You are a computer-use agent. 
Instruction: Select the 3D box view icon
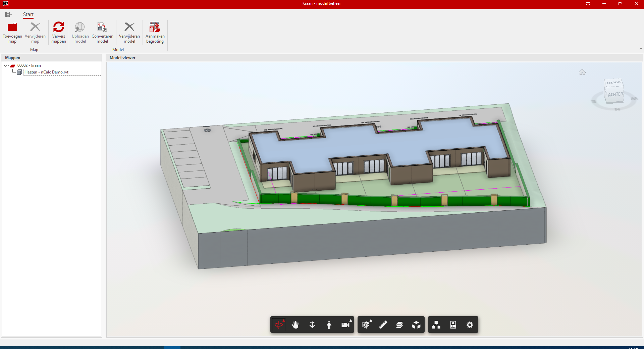click(416, 325)
